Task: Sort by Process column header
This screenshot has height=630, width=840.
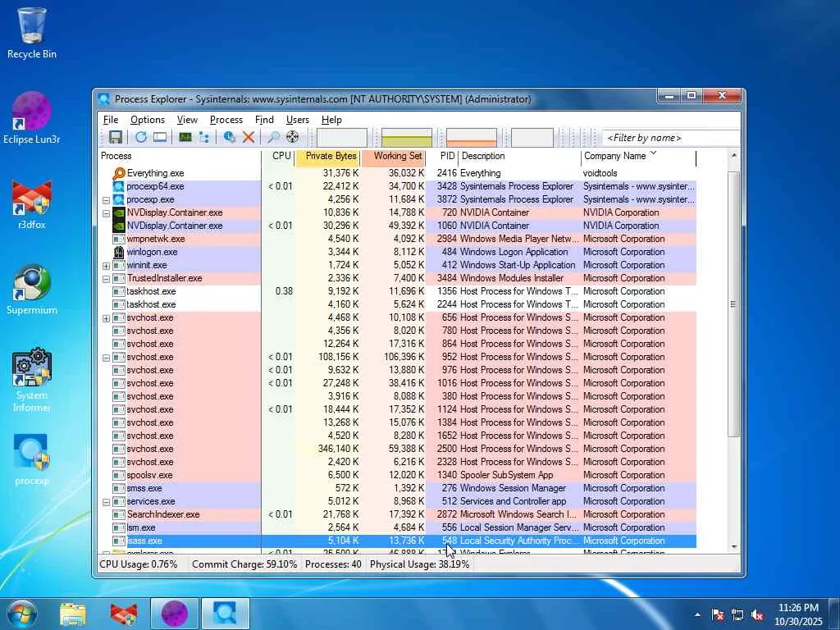Action: (x=180, y=156)
